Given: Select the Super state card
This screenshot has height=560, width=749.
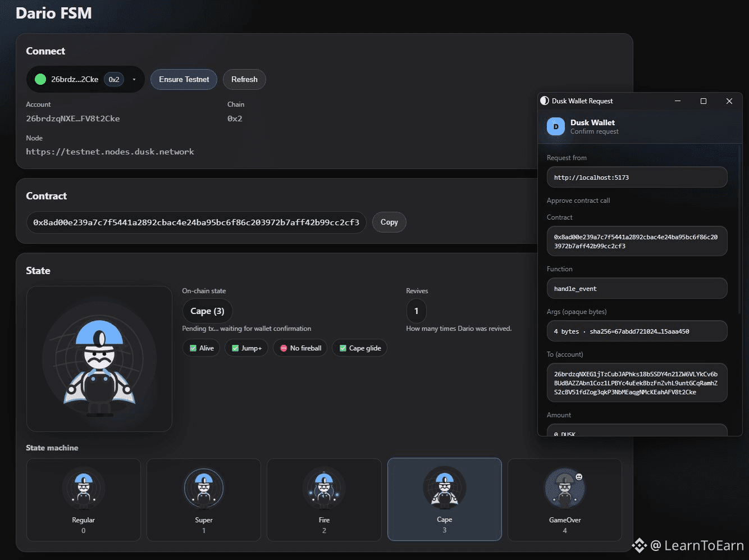Looking at the screenshot, I should click(x=204, y=500).
